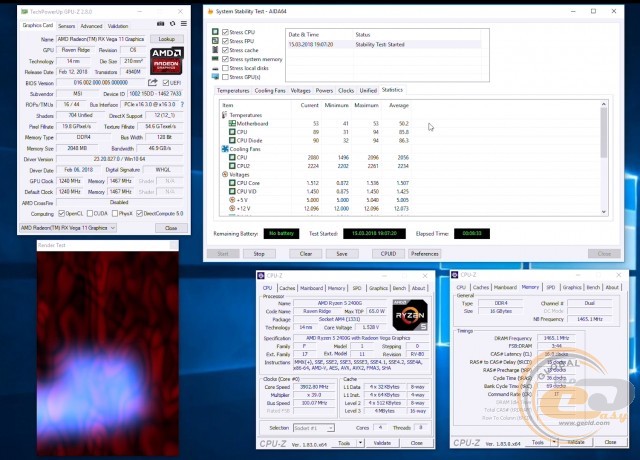Click the CPU Diode row icon
This screenshot has width=640, height=460.
232,140
